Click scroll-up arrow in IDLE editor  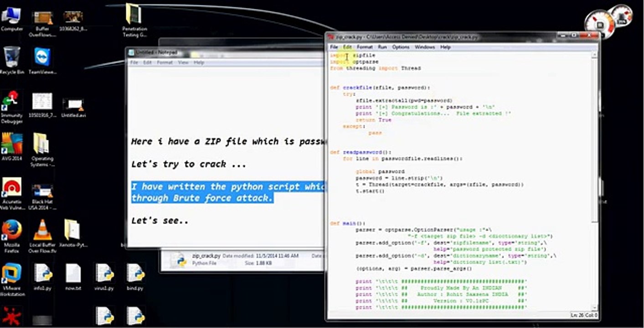(x=594, y=55)
